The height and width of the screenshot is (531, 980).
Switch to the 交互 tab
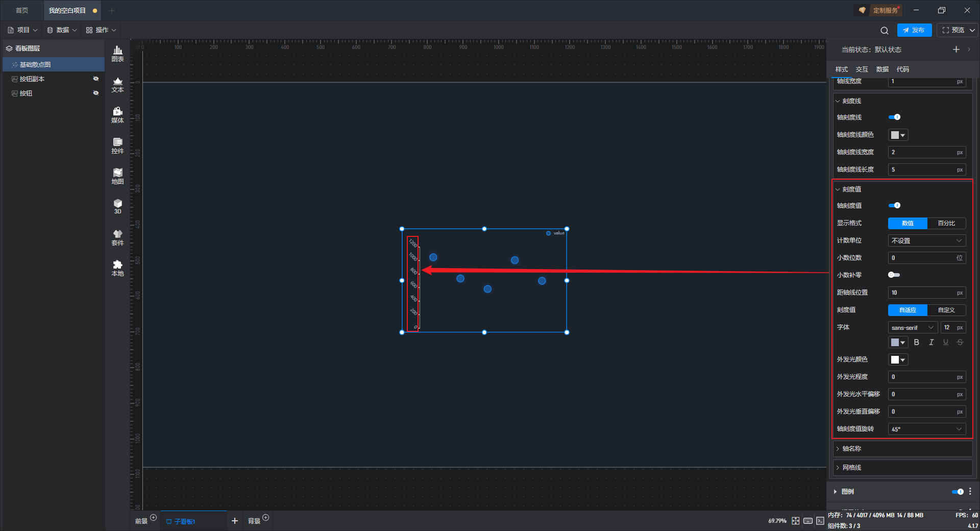862,69
